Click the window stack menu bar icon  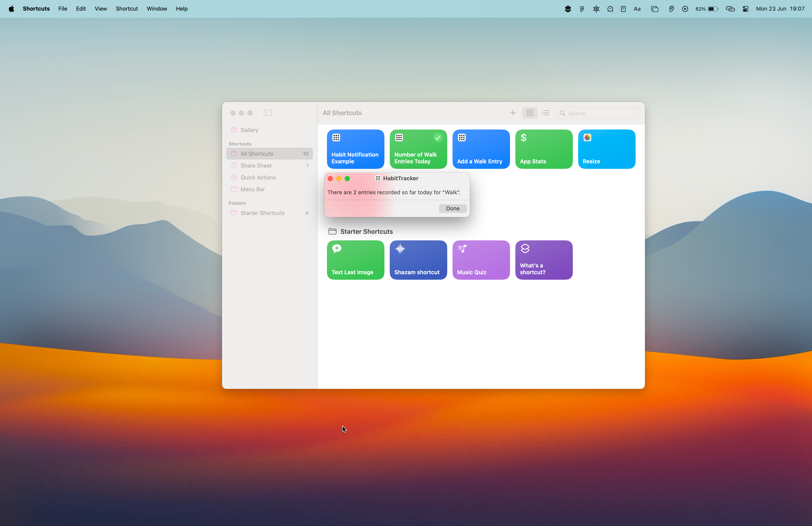coord(654,9)
